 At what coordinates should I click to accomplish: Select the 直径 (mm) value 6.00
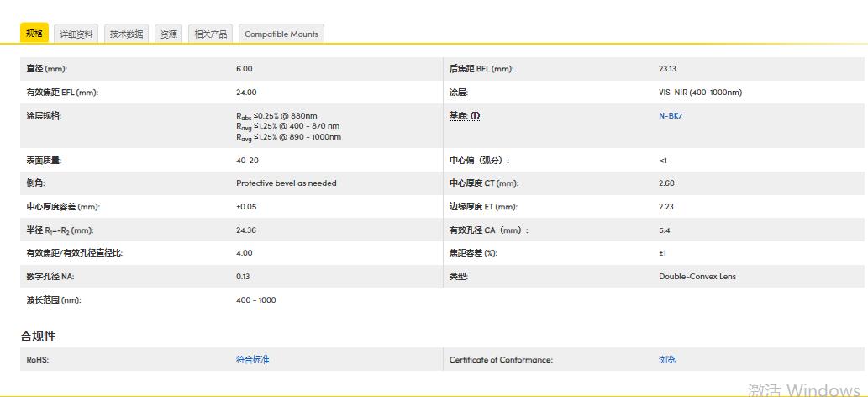(245, 69)
